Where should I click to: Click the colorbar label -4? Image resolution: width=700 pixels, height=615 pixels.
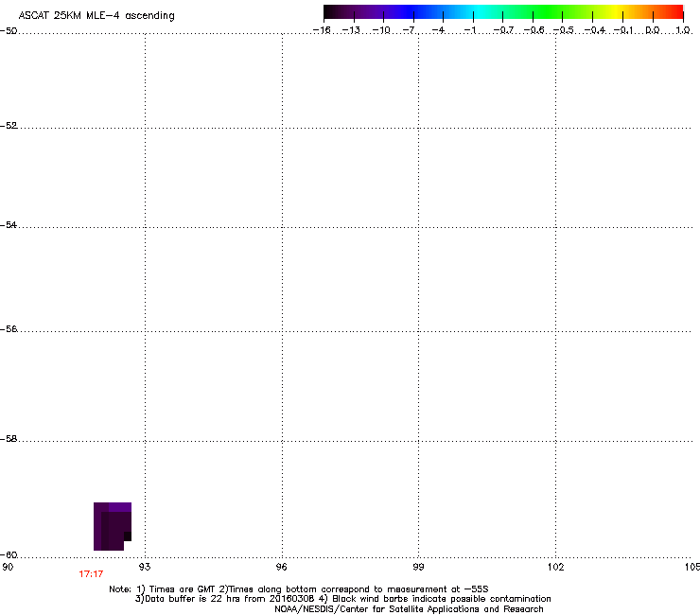pos(438,30)
